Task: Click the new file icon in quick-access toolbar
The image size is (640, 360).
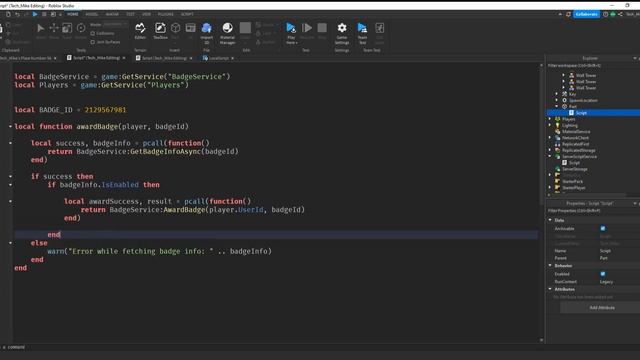Action: click(8, 14)
